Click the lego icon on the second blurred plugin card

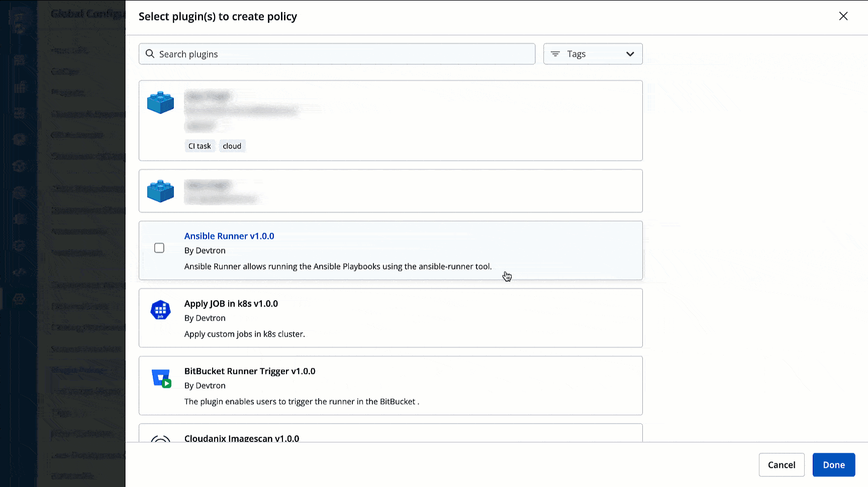(160, 191)
